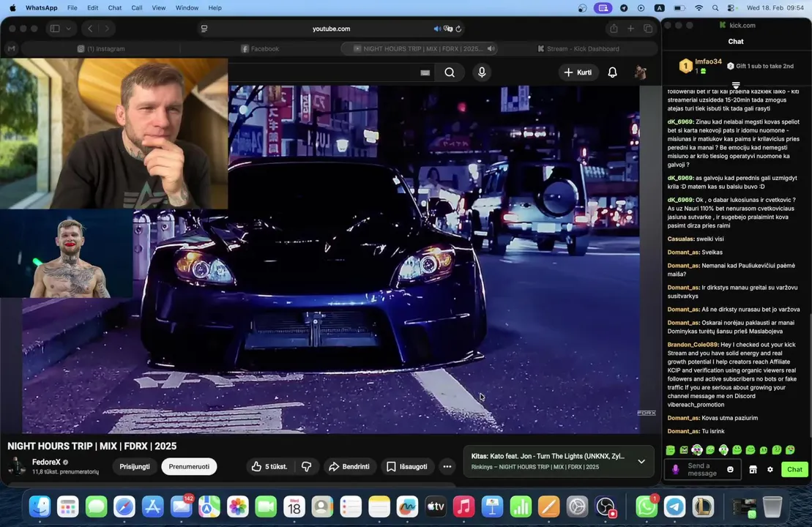Click the purple microphone in message box
This screenshot has height=527, width=812.
click(x=675, y=469)
